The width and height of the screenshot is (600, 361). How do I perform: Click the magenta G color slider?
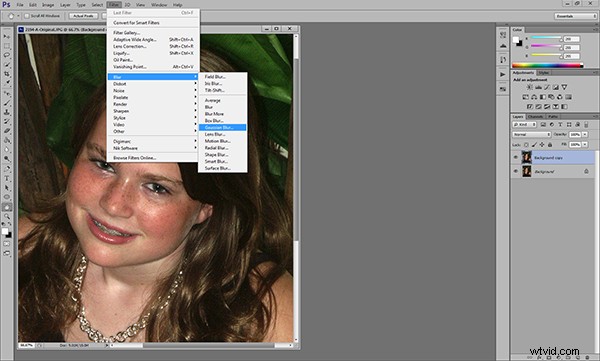[x=546, y=47]
